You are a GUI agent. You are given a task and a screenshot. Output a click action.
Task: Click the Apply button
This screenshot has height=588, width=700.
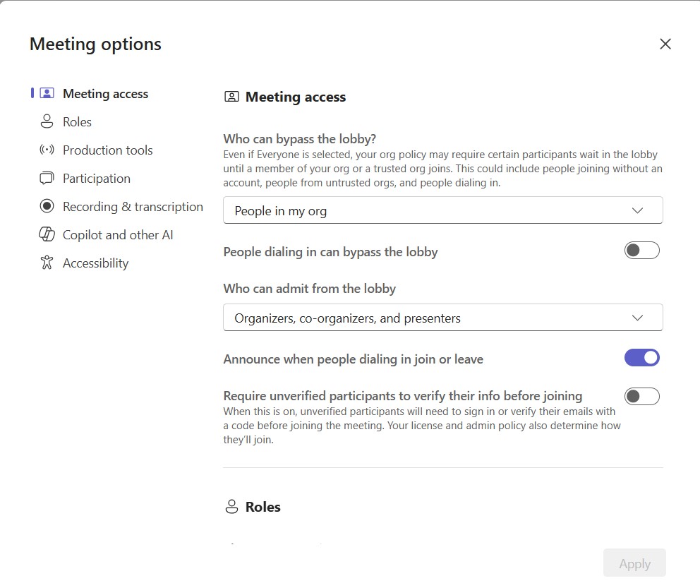634,563
